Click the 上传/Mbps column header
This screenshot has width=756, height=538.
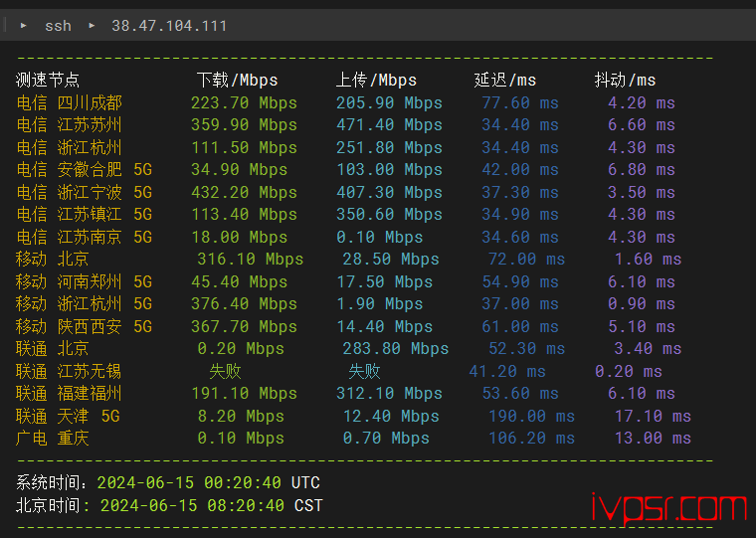click(x=376, y=80)
